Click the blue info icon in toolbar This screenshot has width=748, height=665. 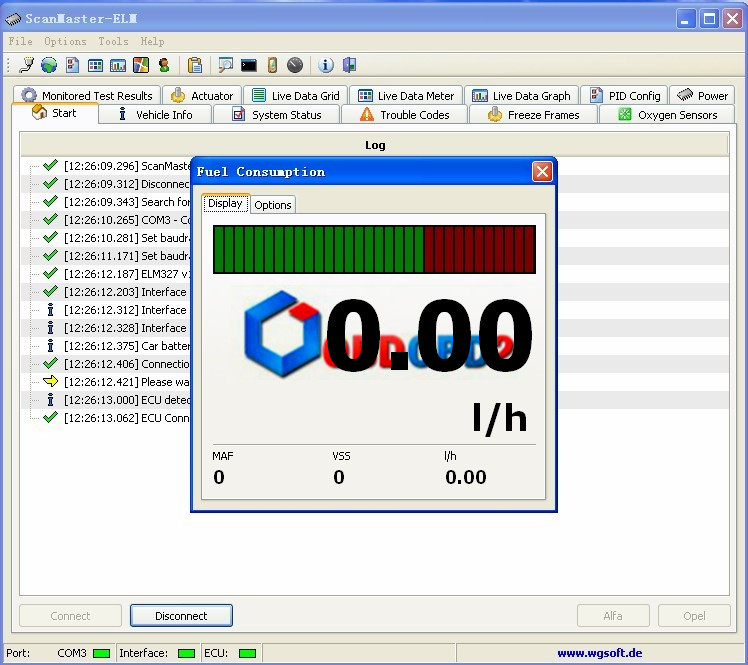[x=326, y=65]
